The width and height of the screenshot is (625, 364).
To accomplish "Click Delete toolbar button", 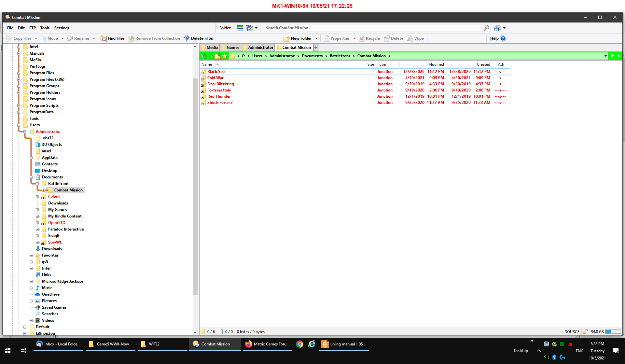I will click(394, 38).
